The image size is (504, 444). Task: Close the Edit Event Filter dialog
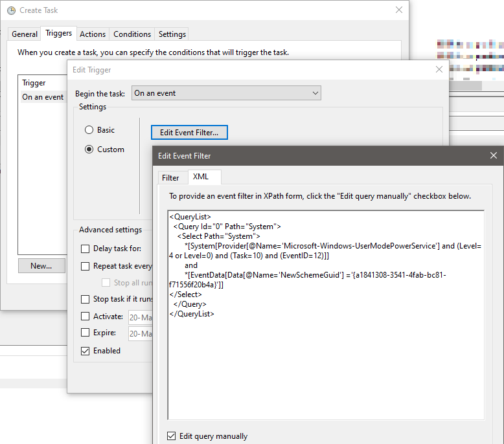coord(494,156)
